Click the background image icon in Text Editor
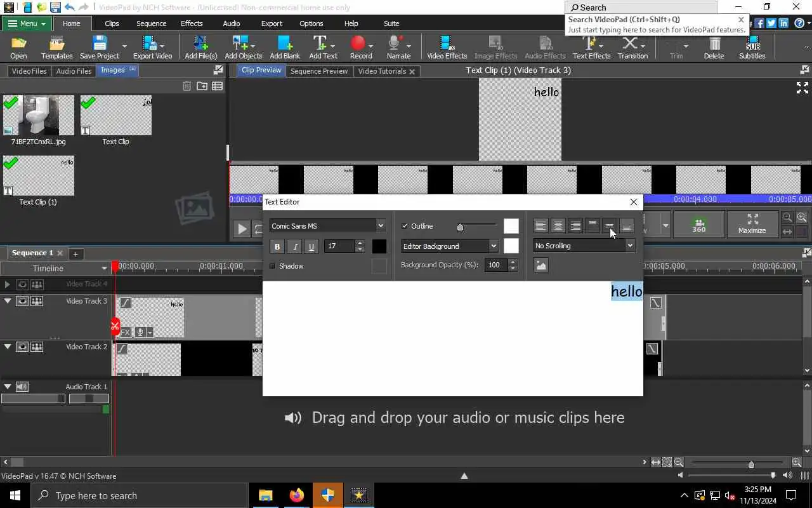Image resolution: width=812 pixels, height=508 pixels. point(540,265)
